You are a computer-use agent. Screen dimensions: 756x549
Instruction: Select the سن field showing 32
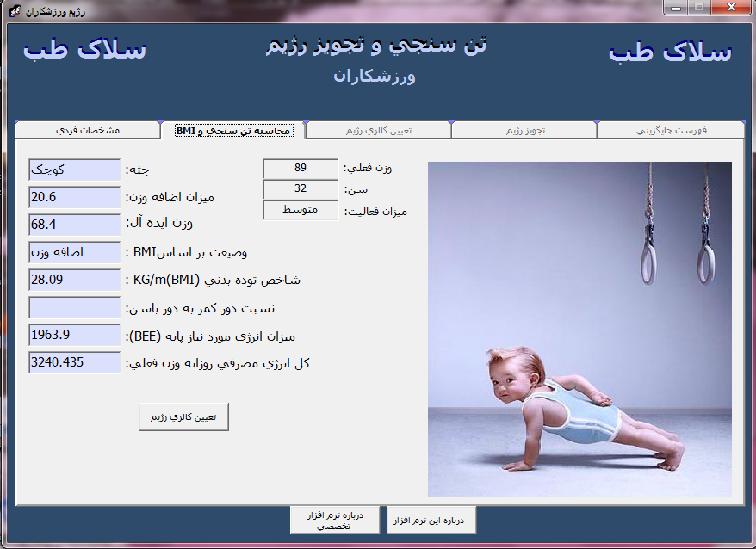click(x=301, y=188)
